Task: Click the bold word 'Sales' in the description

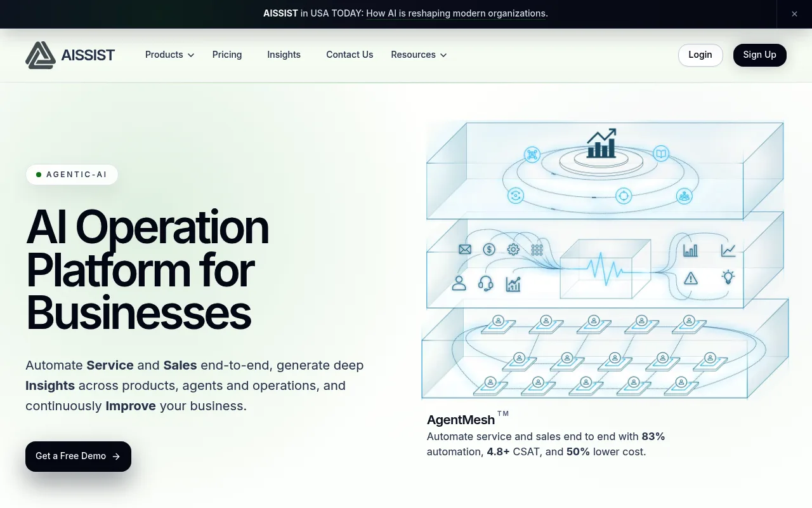Action: [180, 365]
